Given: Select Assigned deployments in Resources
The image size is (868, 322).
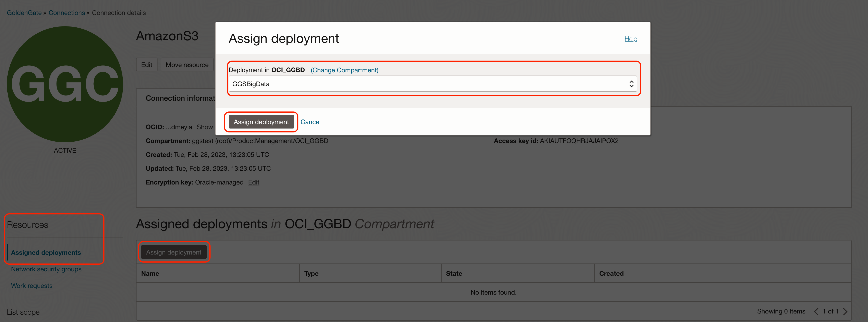Looking at the screenshot, I should point(46,252).
